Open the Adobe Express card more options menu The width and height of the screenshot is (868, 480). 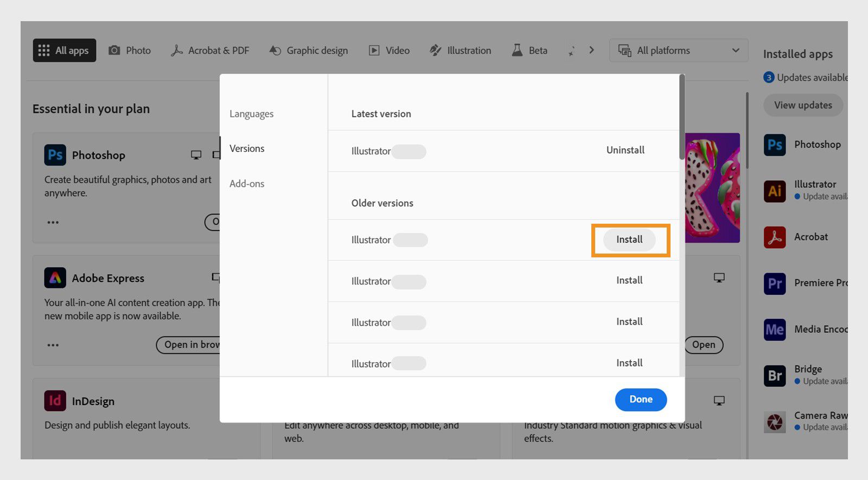coord(53,345)
